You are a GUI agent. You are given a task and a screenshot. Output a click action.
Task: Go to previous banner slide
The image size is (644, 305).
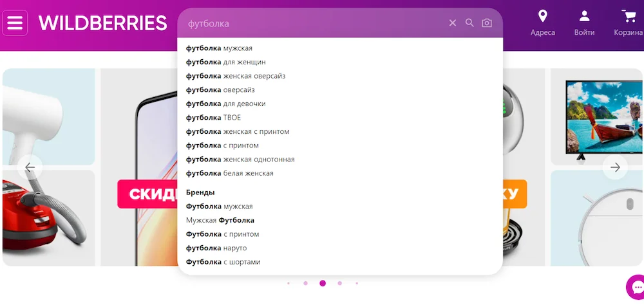point(30,167)
